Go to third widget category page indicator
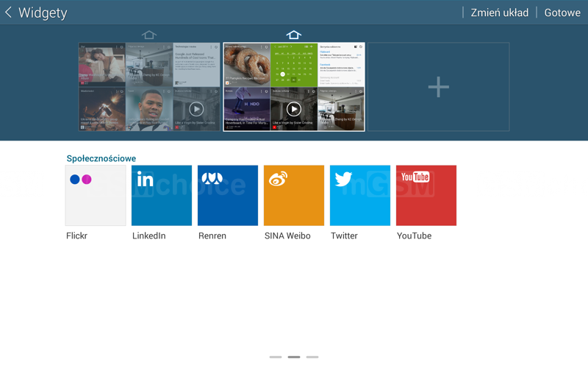The image size is (588, 368). 312,357
